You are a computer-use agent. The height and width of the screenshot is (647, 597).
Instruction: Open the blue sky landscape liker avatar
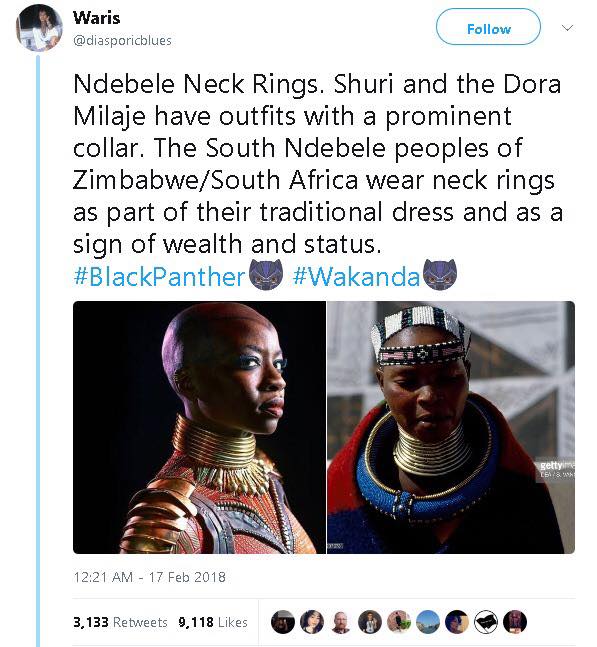[x=428, y=621]
